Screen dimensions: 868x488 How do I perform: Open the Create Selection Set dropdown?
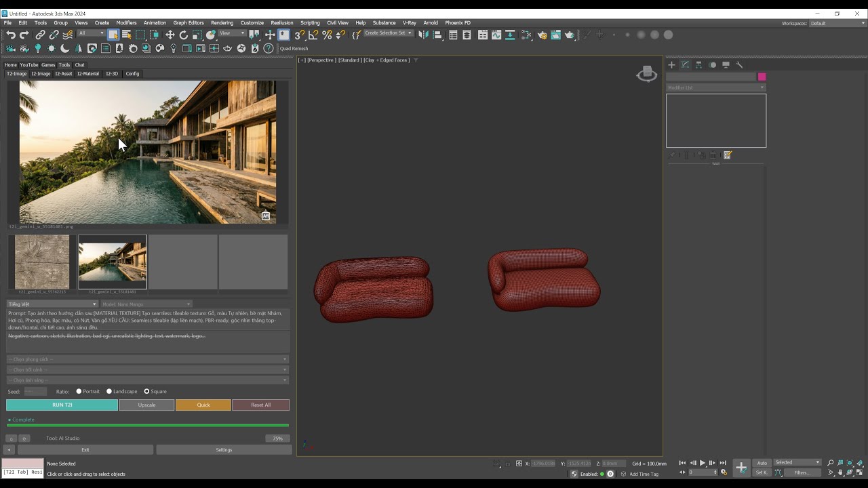click(389, 33)
